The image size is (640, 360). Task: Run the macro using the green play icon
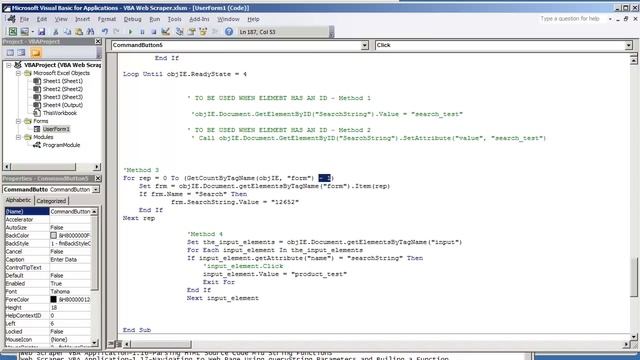pyautogui.click(x=131, y=31)
